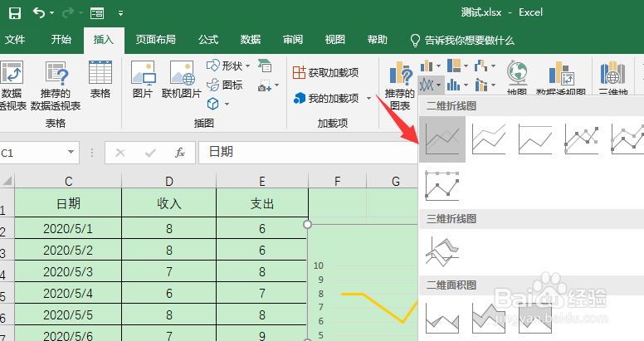Click 推荐的数据透视表 button
The width and height of the screenshot is (644, 341).
point(56,85)
